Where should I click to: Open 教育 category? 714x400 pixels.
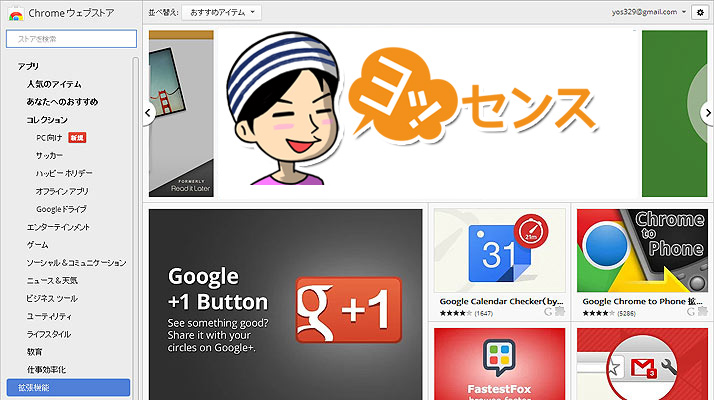click(x=34, y=352)
